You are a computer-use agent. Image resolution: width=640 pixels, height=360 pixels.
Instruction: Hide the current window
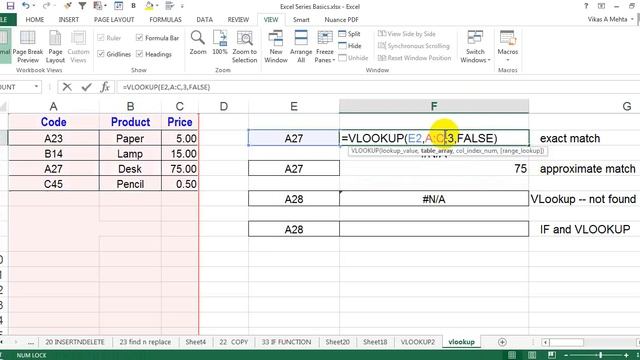(x=350, y=46)
